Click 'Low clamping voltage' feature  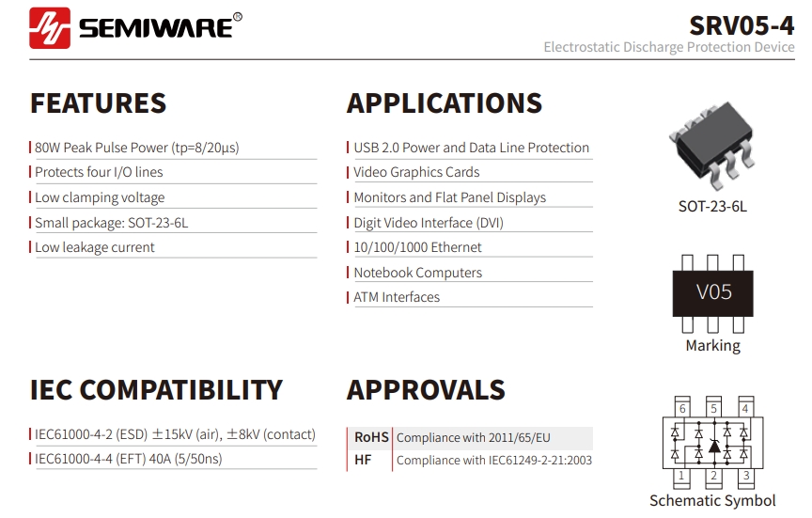(100, 197)
